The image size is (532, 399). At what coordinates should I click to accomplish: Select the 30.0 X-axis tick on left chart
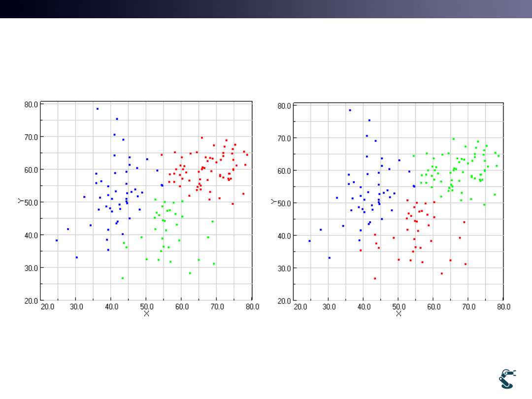click(76, 306)
